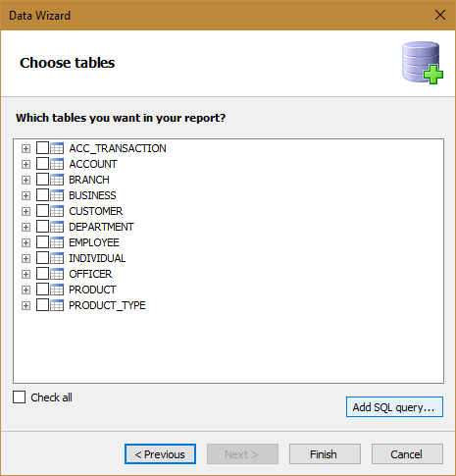Screen dimensions: 456x476
Task: Click the ACC_TRANSACTION table icon
Action: pos(57,148)
